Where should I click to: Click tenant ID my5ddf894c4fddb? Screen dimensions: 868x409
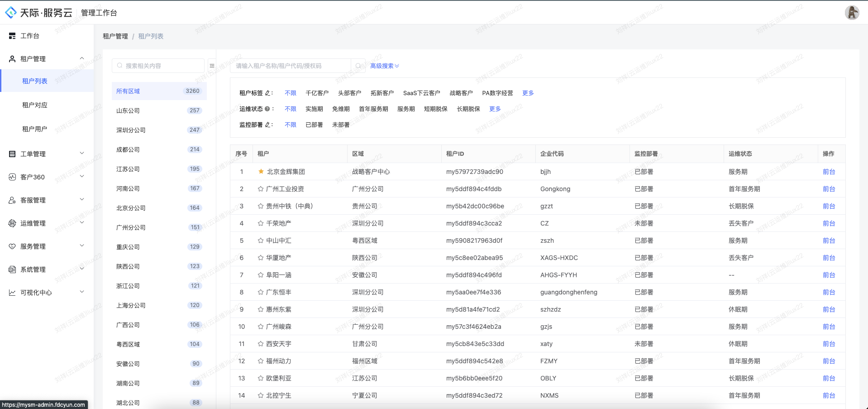coord(474,189)
